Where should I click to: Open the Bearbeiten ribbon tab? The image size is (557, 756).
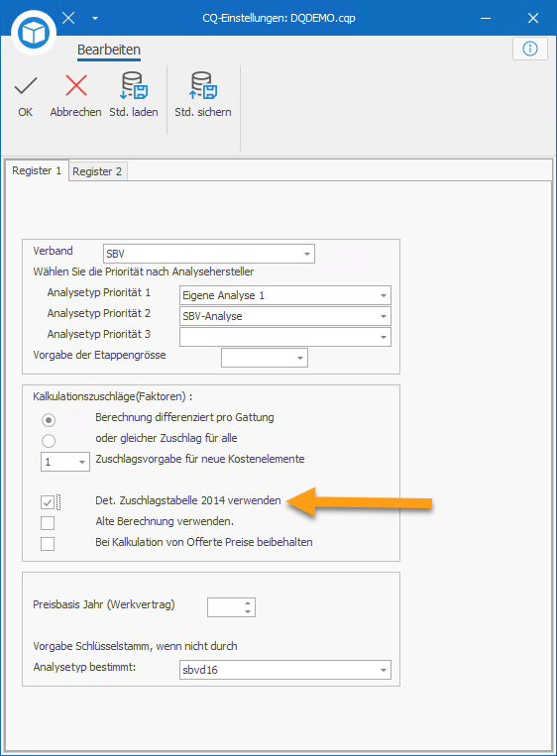point(109,51)
